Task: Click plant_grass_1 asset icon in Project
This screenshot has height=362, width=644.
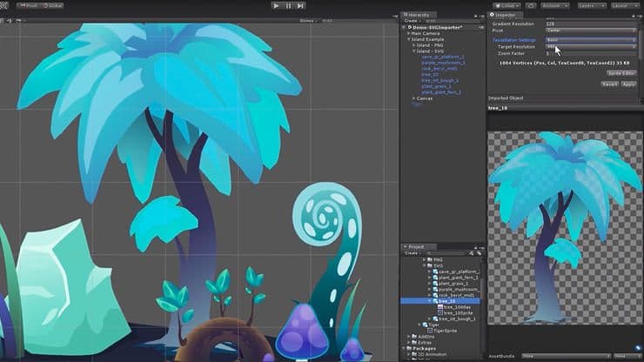Action: point(435,284)
